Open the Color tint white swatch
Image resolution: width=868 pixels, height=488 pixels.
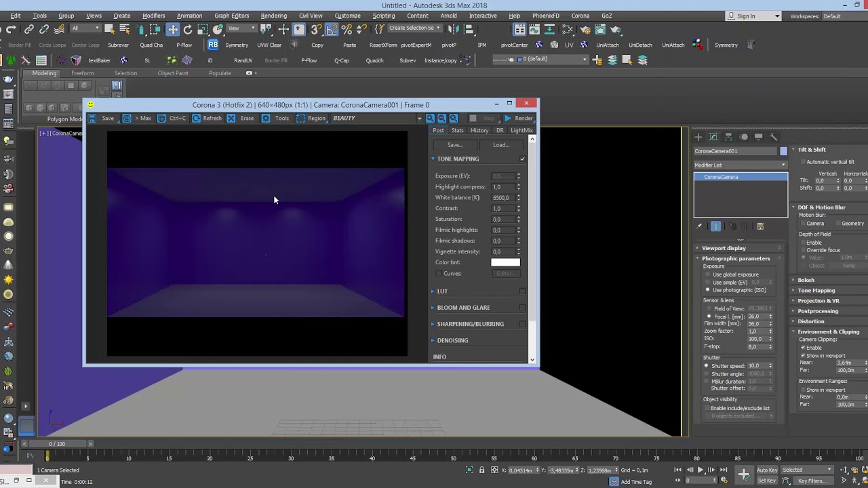pos(505,262)
